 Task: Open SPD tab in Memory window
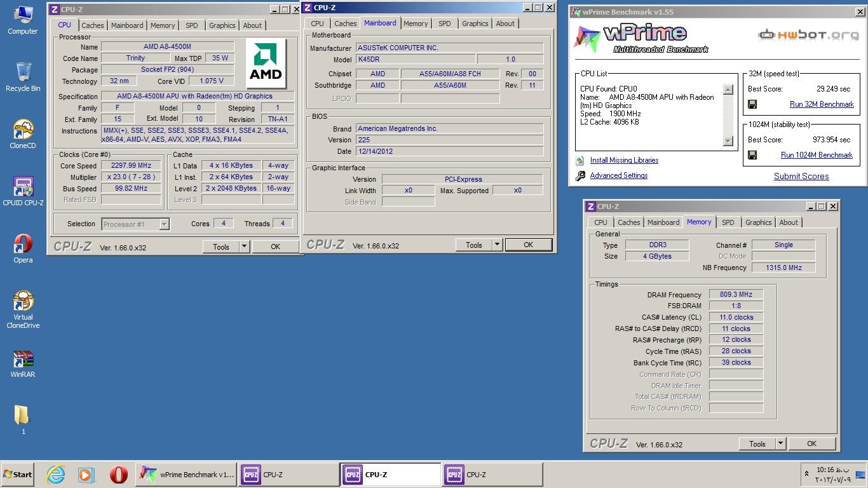coord(728,222)
